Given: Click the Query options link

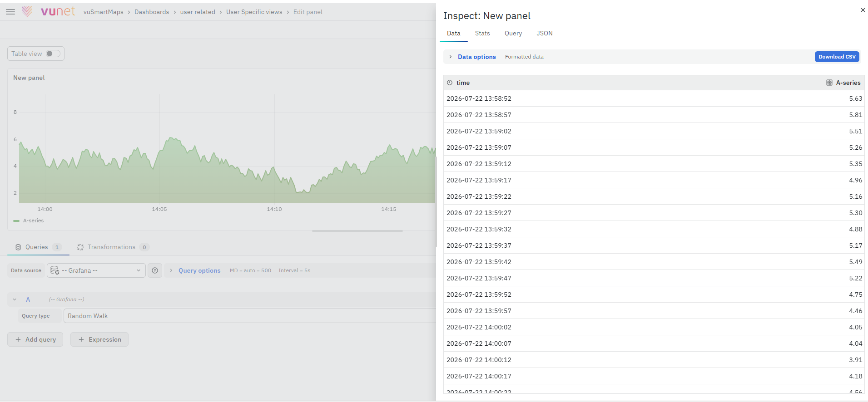Looking at the screenshot, I should point(199,270).
